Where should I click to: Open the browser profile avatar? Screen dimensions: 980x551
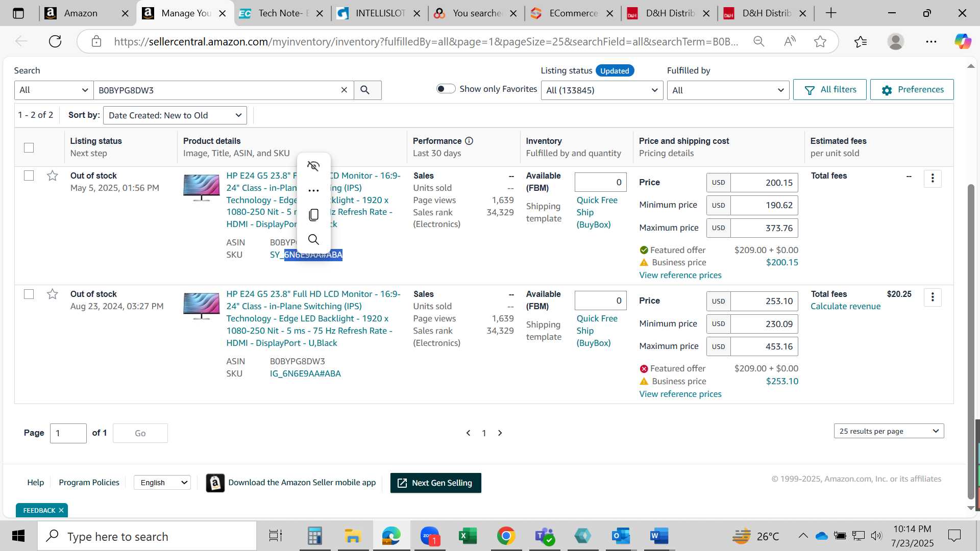tap(896, 41)
